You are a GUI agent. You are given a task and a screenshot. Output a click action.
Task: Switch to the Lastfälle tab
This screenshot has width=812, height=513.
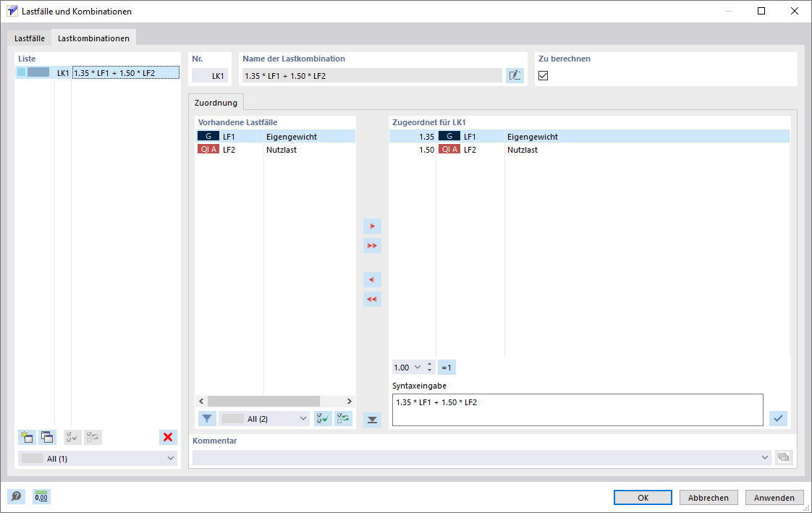pos(30,38)
